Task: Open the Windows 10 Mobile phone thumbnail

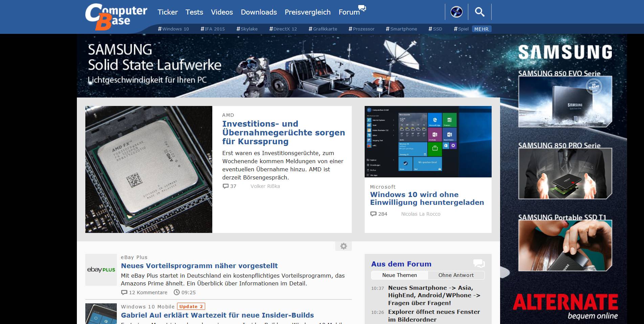Action: pos(101,314)
